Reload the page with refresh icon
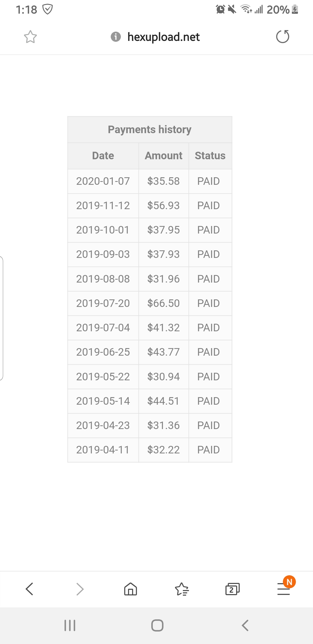The width and height of the screenshot is (313, 644). [x=283, y=37]
